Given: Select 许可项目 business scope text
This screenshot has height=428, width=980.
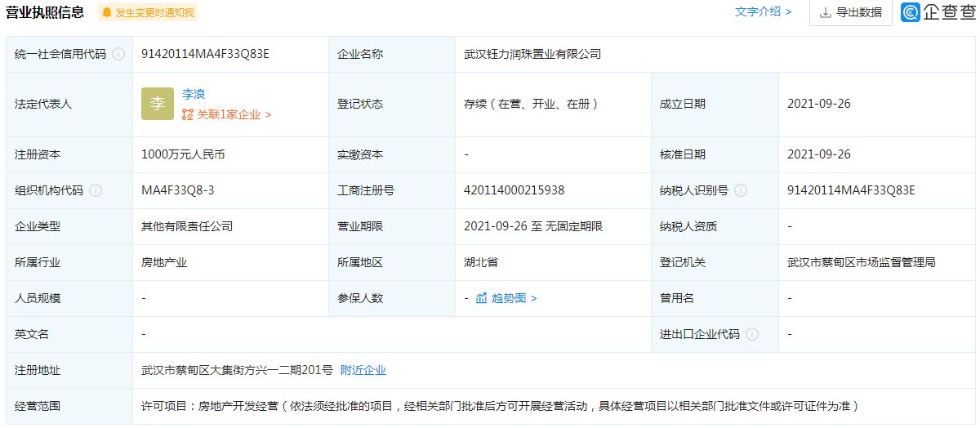Looking at the screenshot, I should pyautogui.click(x=499, y=406).
